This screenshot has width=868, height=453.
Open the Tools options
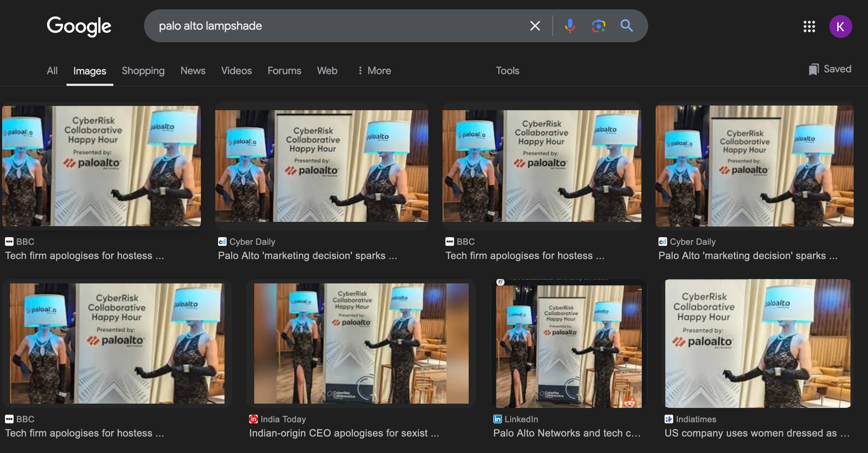(x=507, y=70)
